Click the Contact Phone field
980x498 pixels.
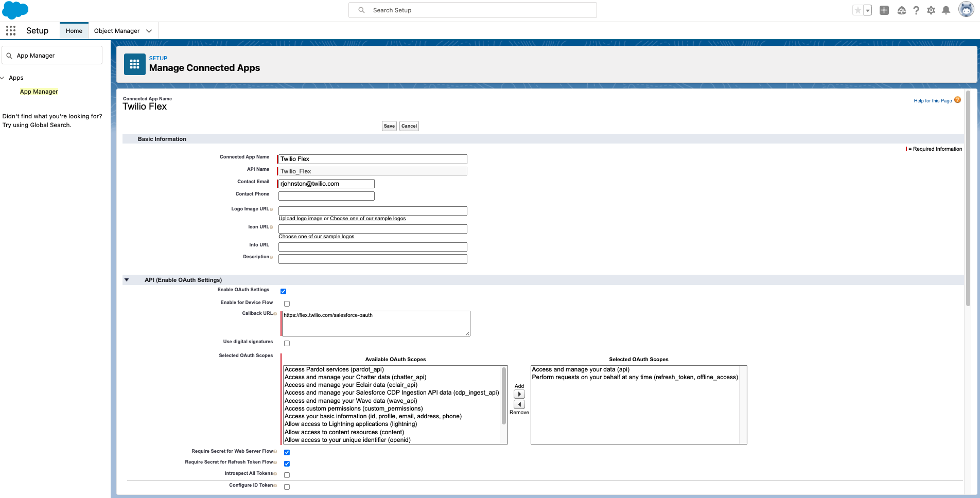point(326,196)
